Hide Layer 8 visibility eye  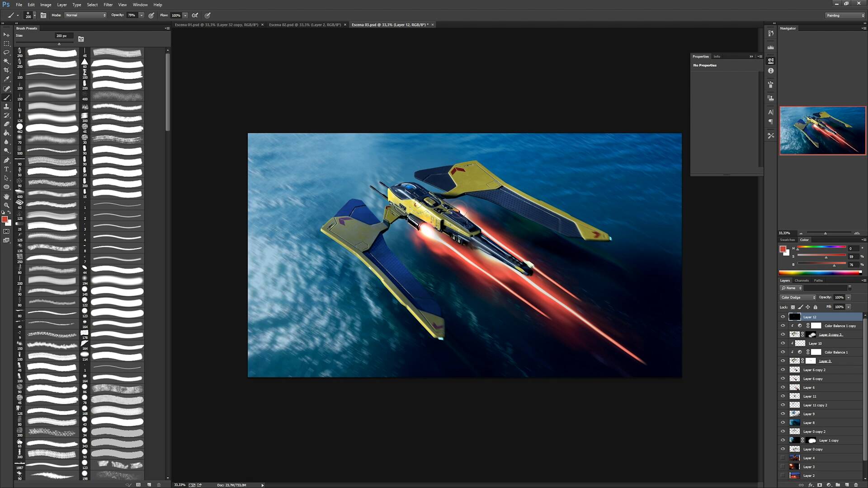click(783, 423)
